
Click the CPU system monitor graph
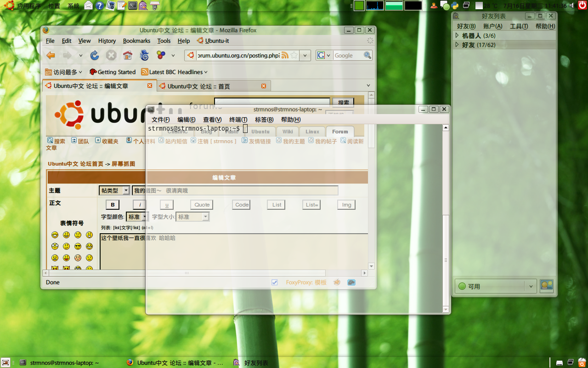coord(374,6)
